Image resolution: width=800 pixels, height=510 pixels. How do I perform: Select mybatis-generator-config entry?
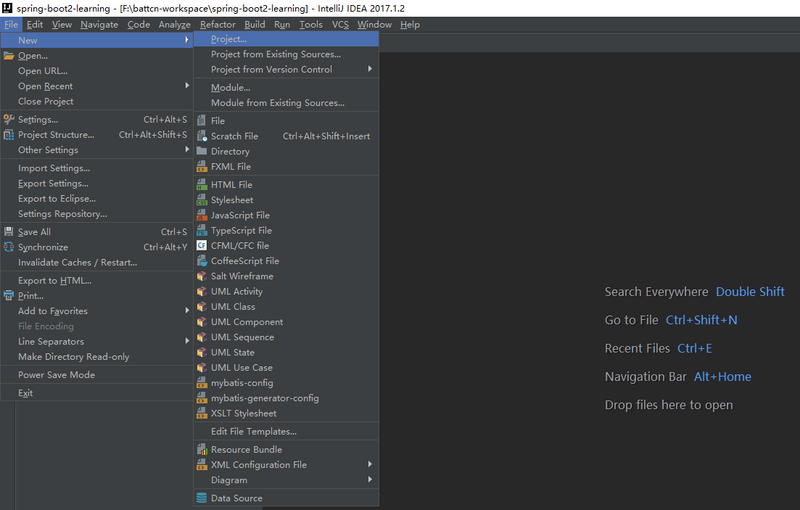coord(286,398)
